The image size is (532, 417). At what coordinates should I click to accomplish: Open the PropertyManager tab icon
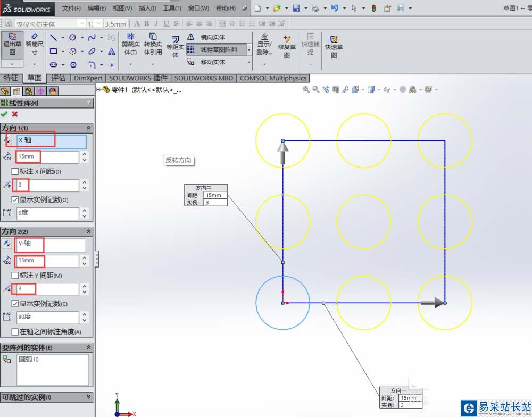(x=16, y=91)
